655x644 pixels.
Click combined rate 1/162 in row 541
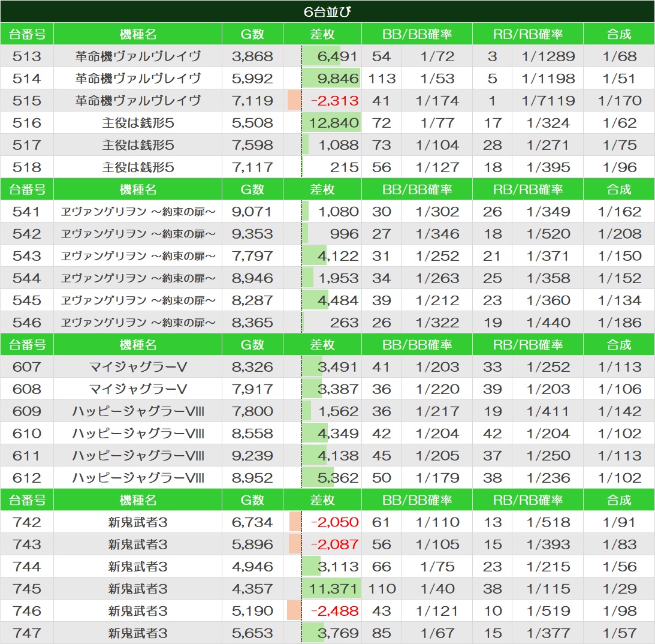point(619,211)
